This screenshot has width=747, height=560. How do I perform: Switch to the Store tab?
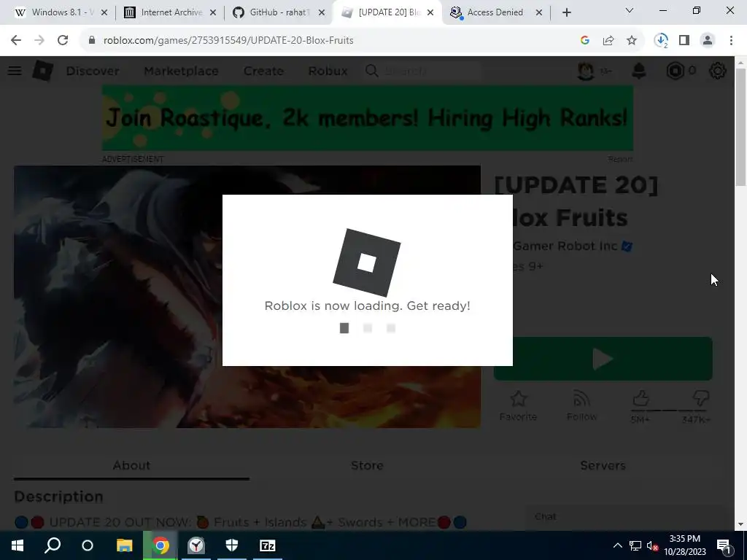click(x=367, y=465)
